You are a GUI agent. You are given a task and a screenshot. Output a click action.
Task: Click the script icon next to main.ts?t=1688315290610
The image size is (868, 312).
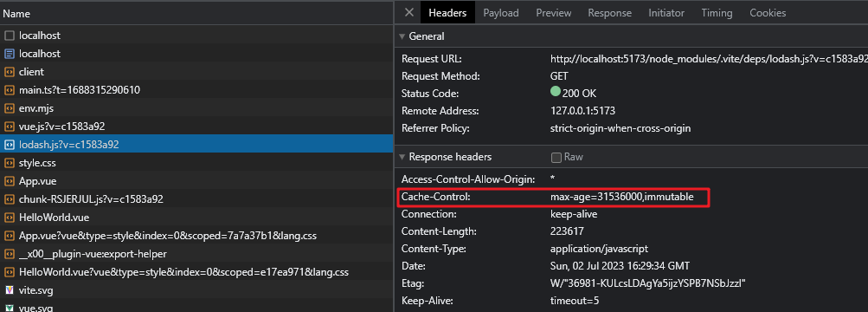click(x=10, y=90)
